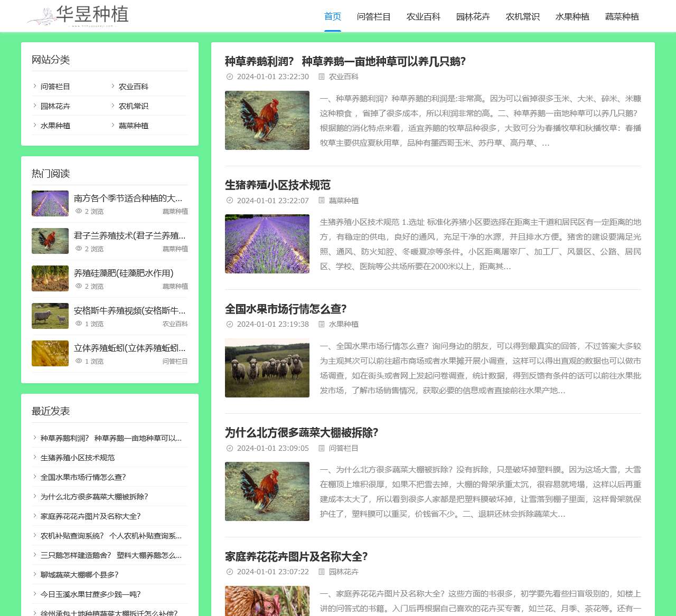Open the 首页 navigation tab
Screen dimensions: 676x616
click(x=333, y=16)
